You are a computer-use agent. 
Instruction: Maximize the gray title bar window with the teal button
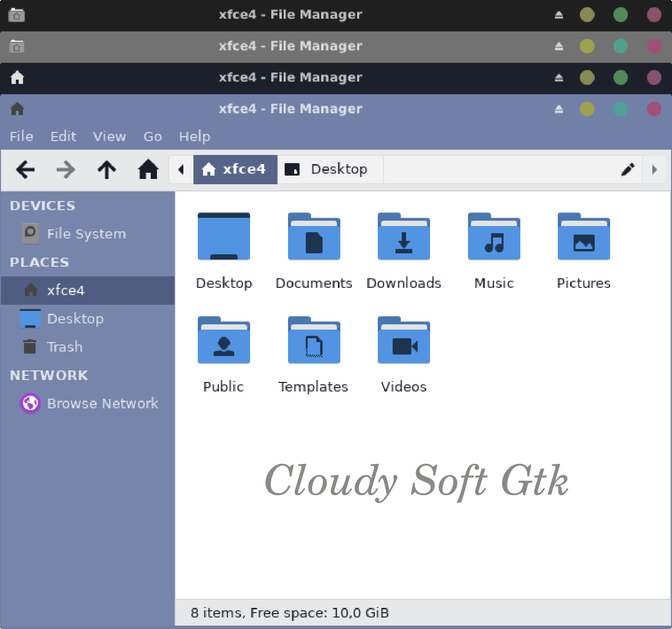(x=621, y=46)
